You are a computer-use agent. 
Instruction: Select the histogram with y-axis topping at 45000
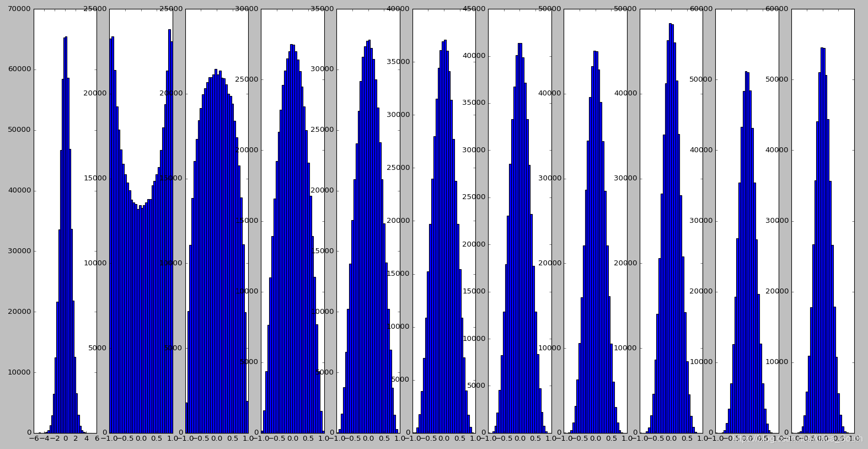[x=519, y=221]
